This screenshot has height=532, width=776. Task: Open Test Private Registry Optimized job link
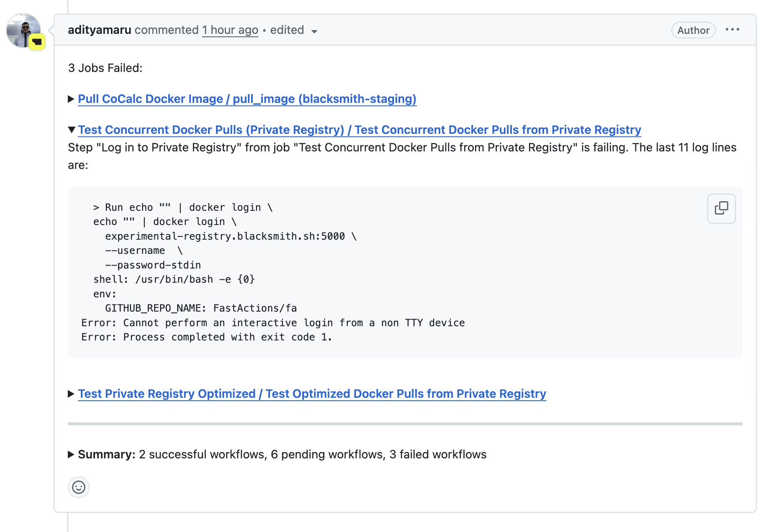tap(312, 394)
